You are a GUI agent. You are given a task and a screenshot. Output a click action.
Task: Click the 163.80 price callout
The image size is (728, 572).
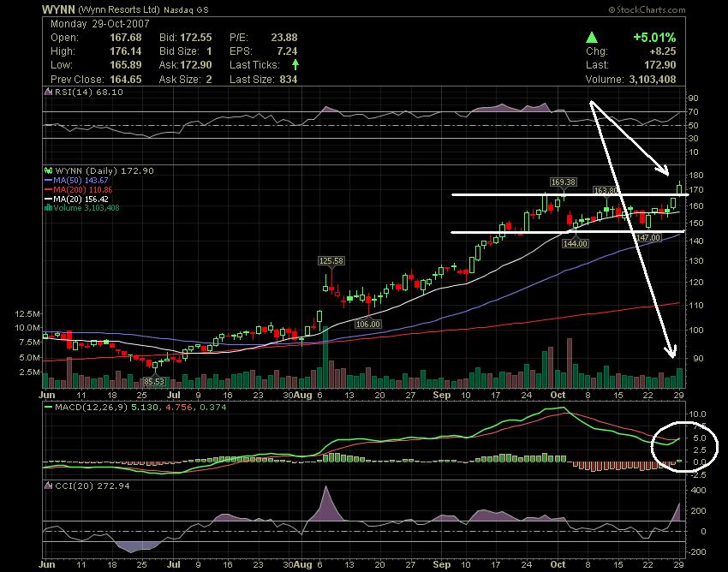606,190
